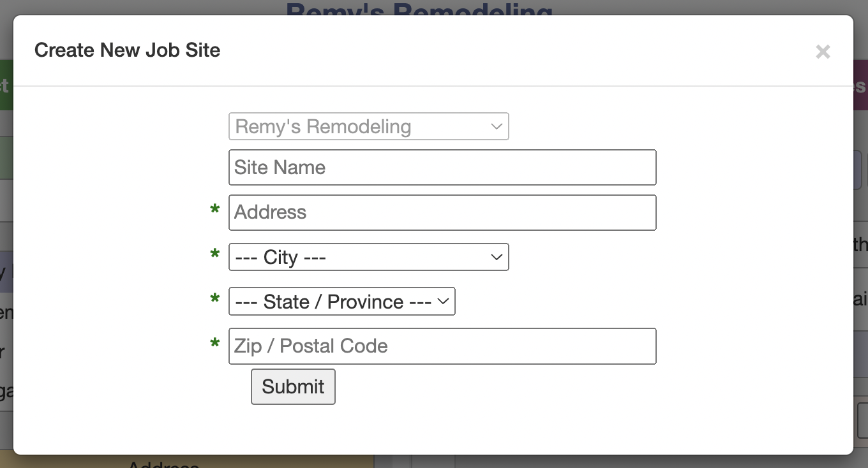Close the Create New Job Site dialog
This screenshot has width=868, height=468.
click(x=823, y=52)
